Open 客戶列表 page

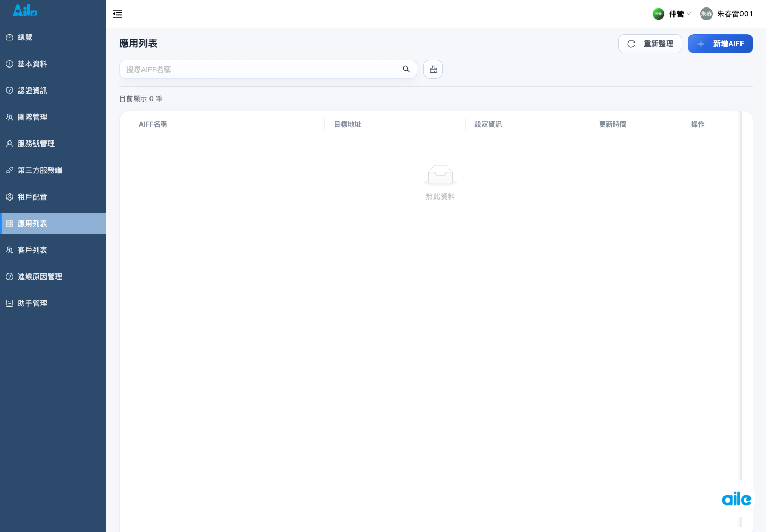coord(53,250)
